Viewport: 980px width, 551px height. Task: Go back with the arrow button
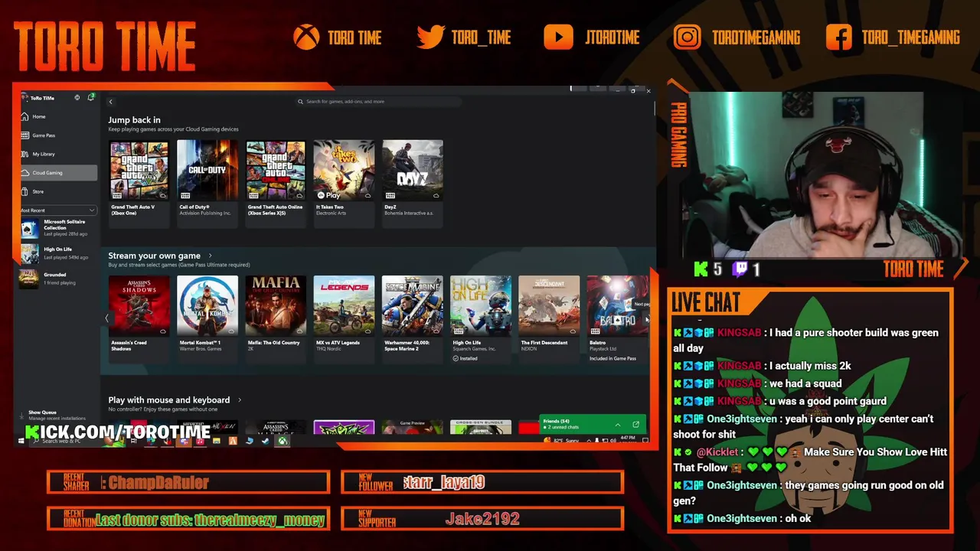[x=110, y=102]
